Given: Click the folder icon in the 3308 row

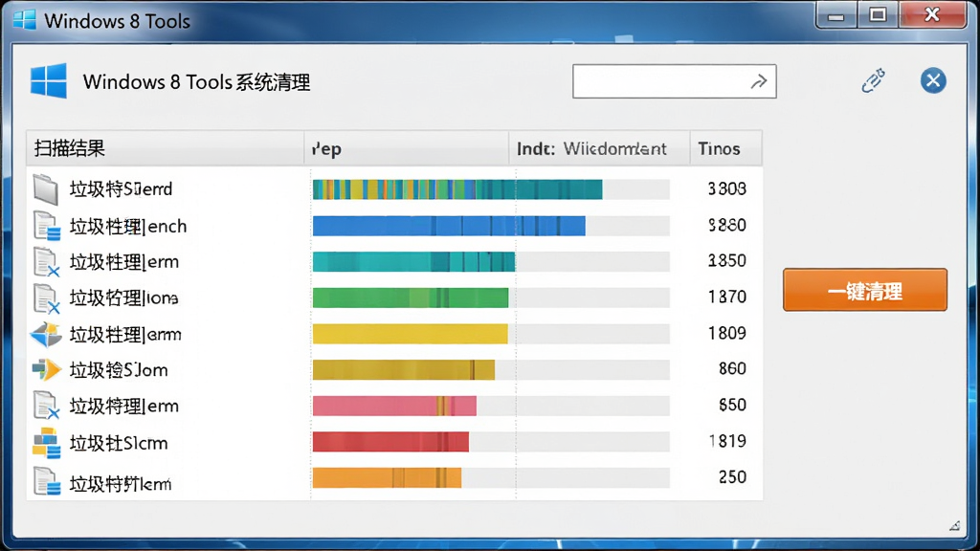Looking at the screenshot, I should click(x=46, y=189).
